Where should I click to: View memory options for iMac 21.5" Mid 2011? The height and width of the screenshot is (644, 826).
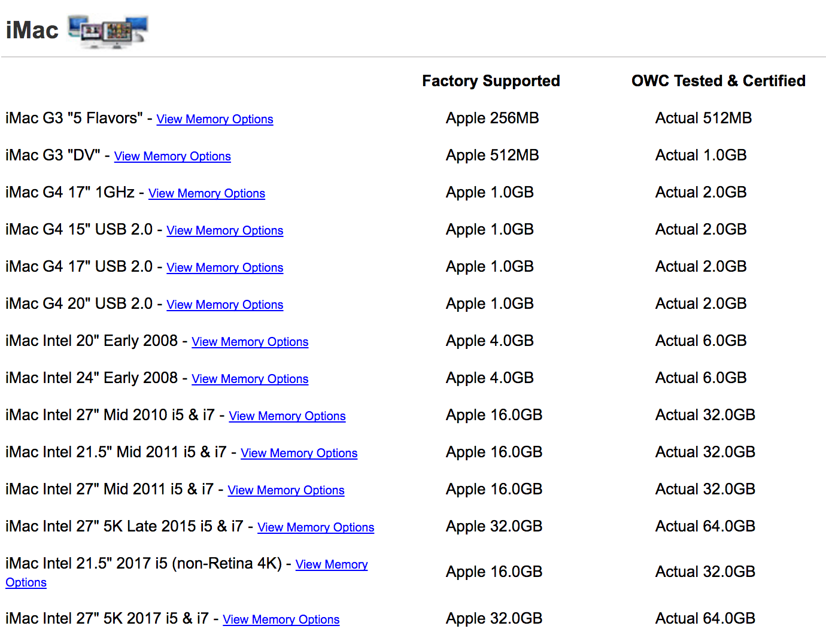point(299,453)
